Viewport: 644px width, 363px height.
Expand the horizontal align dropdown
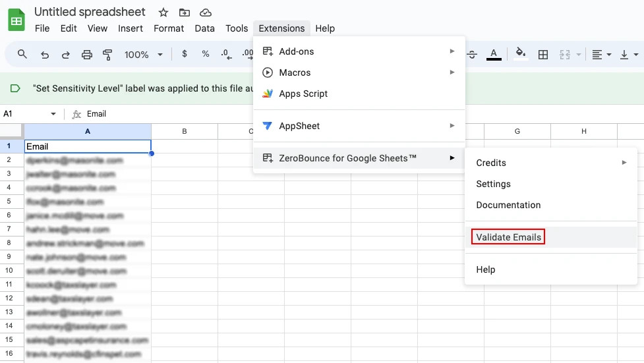tap(601, 55)
